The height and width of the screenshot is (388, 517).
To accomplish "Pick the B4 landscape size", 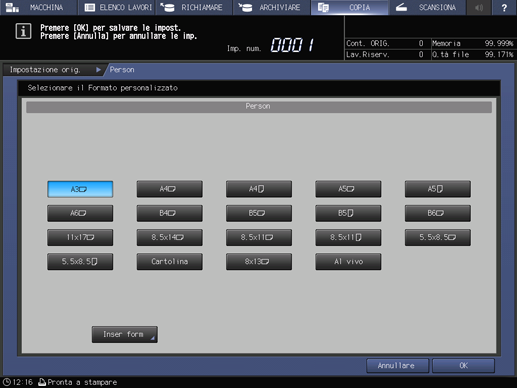I will (169, 213).
